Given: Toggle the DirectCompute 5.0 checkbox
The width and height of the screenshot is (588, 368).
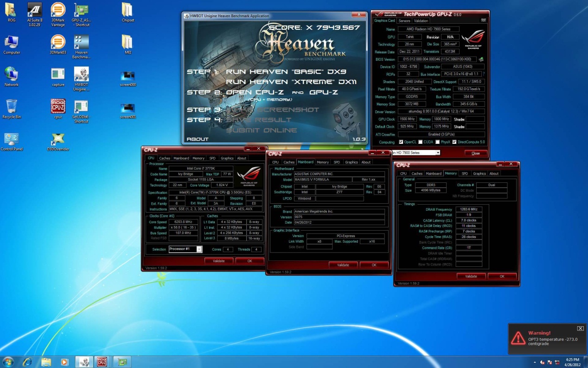Looking at the screenshot, I should pos(454,142).
